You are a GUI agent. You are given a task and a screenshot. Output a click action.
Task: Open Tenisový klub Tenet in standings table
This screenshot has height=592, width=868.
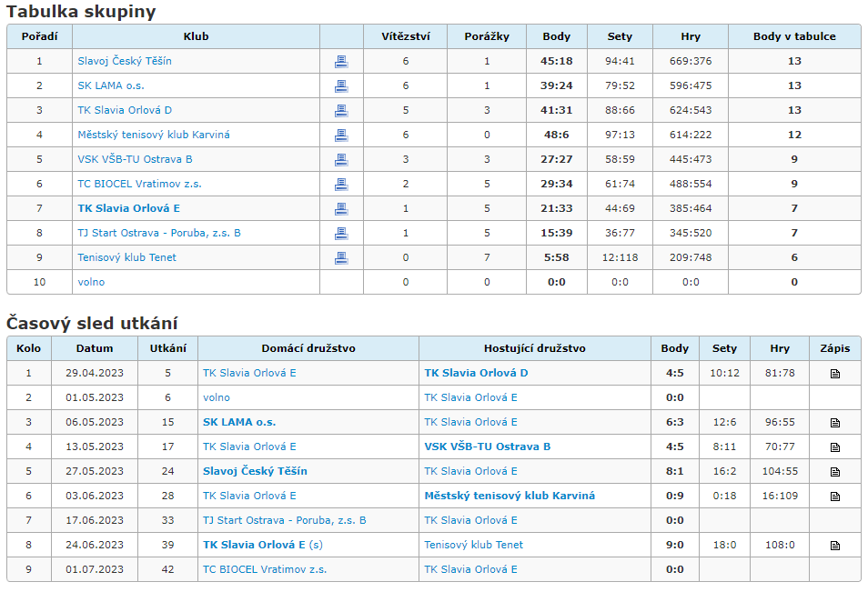point(126,257)
